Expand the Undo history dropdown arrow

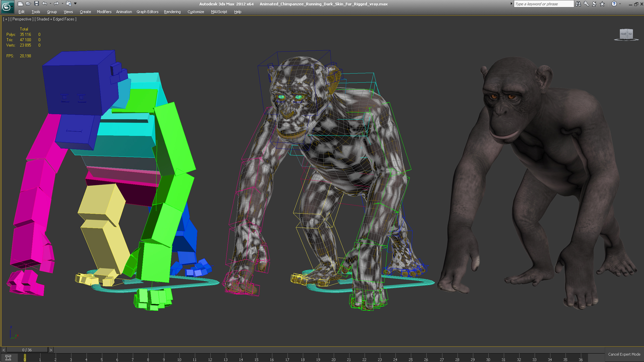click(51, 4)
